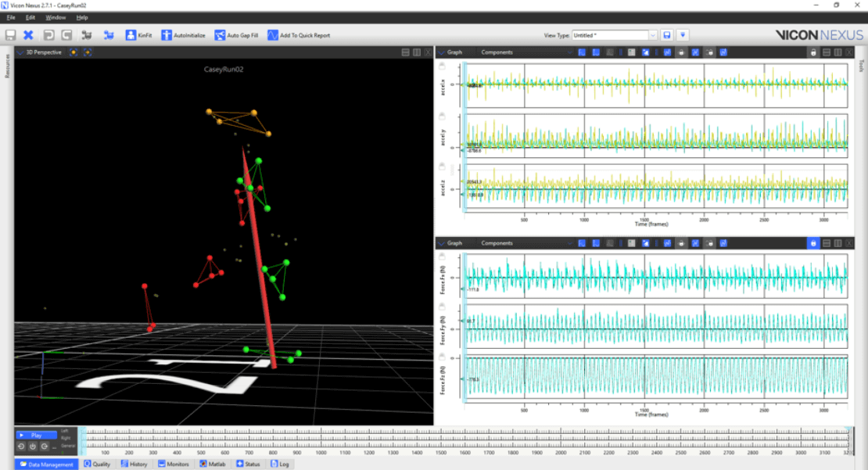This screenshot has width=868, height=470.
Task: Open Components dropdown in upper graph
Action: [524, 52]
